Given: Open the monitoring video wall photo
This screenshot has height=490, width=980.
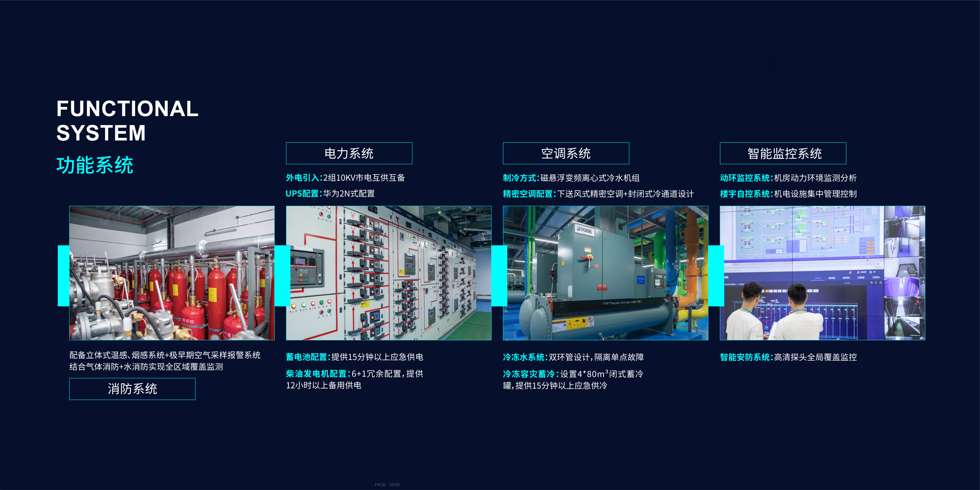Looking at the screenshot, I should [822, 273].
